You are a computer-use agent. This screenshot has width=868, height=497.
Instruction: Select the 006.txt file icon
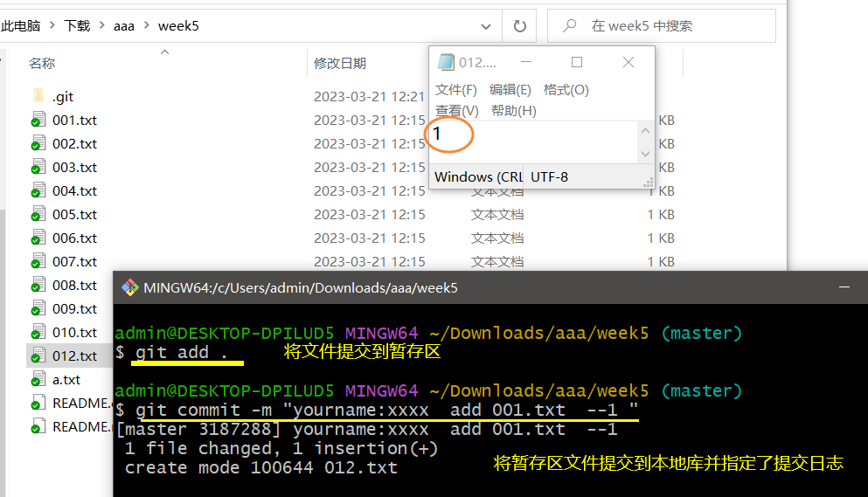coord(38,238)
